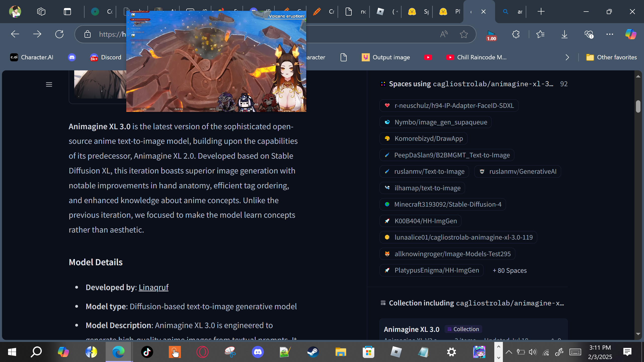This screenshot has height=362, width=644.
Task: Click the page scroll down arrow
Action: (x=638, y=334)
